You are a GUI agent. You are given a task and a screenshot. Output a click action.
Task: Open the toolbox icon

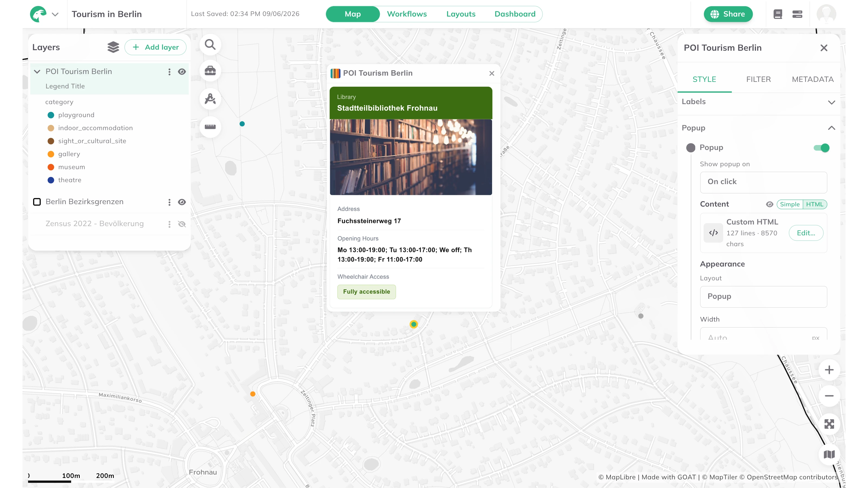(210, 71)
